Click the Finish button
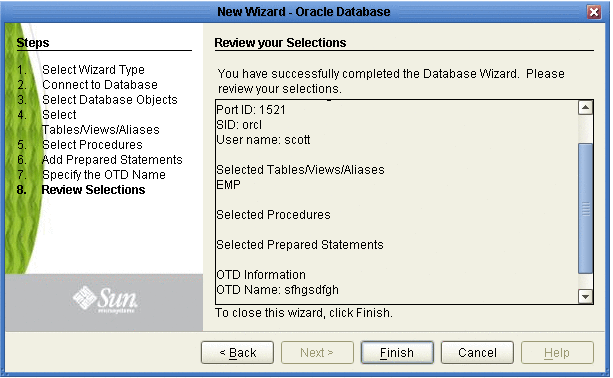613x378 pixels. coord(397,353)
